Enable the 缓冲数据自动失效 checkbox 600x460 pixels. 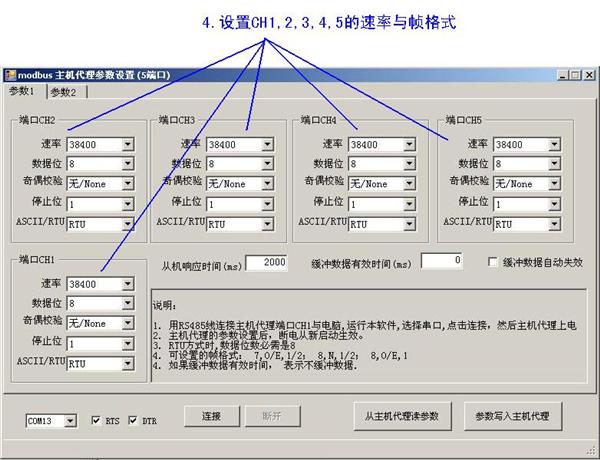click(493, 262)
